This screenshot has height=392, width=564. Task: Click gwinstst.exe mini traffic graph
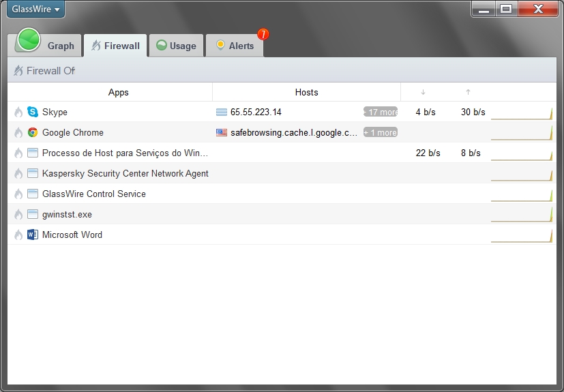click(x=522, y=215)
